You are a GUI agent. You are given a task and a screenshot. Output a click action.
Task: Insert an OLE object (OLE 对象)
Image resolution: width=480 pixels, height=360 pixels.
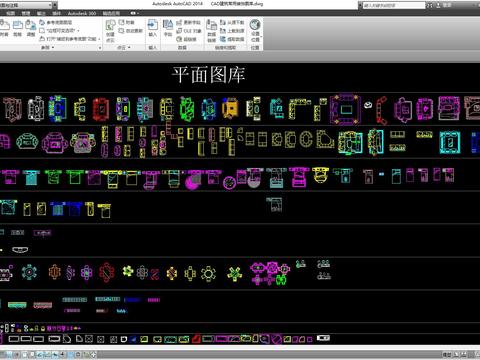coord(189,31)
